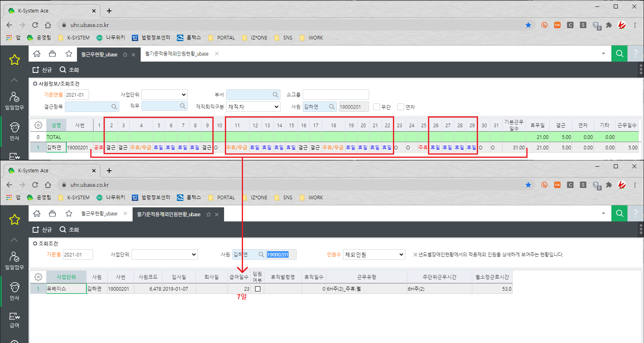Click 조회 button in lower window

69,229
